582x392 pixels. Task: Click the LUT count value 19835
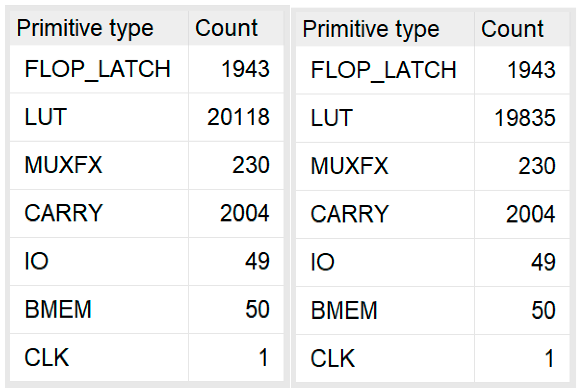pos(525,118)
